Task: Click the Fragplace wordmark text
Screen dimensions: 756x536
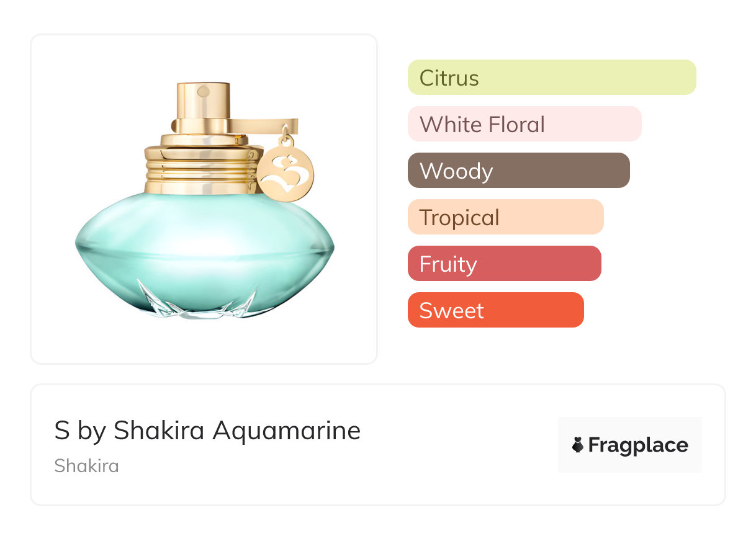Action: pos(638,445)
